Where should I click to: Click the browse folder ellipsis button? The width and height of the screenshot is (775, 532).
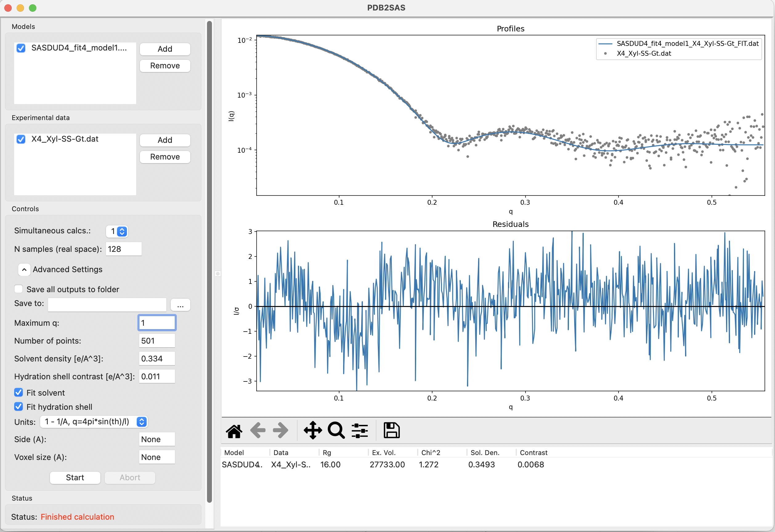tap(181, 305)
